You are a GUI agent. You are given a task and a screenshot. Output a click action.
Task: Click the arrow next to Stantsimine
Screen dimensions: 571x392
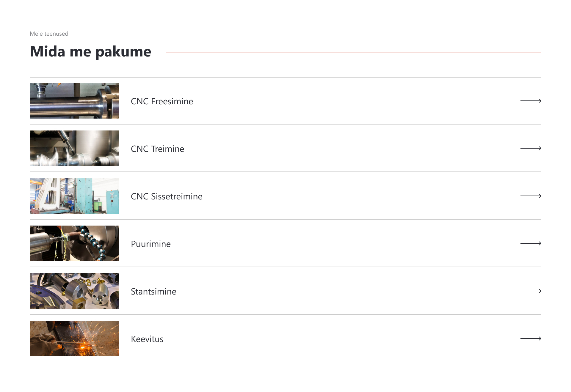pyautogui.click(x=531, y=291)
